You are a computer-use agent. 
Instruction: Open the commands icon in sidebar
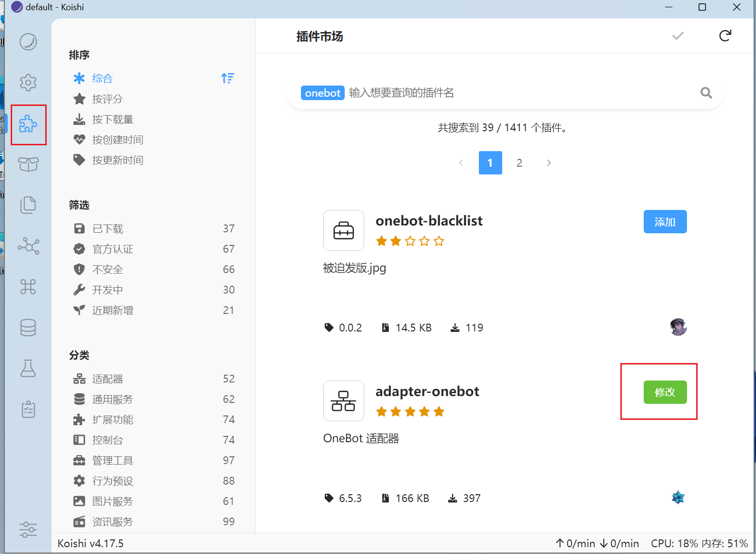pos(28,287)
